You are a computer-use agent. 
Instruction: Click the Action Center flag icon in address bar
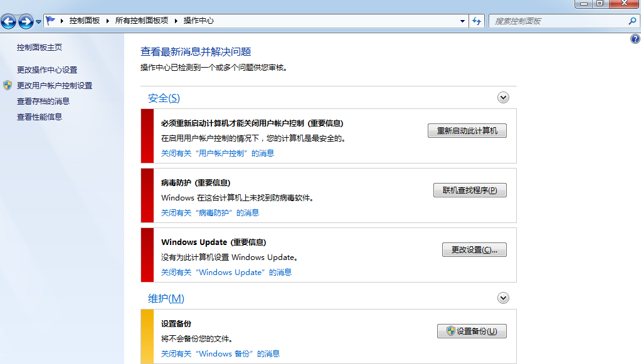tap(51, 21)
